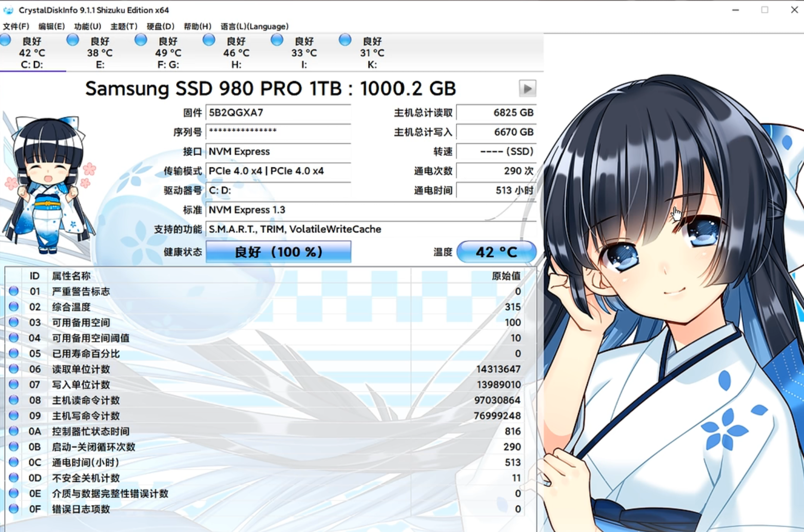This screenshot has height=532, width=804.
Task: Click the 原始值 column header
Action: 505,276
